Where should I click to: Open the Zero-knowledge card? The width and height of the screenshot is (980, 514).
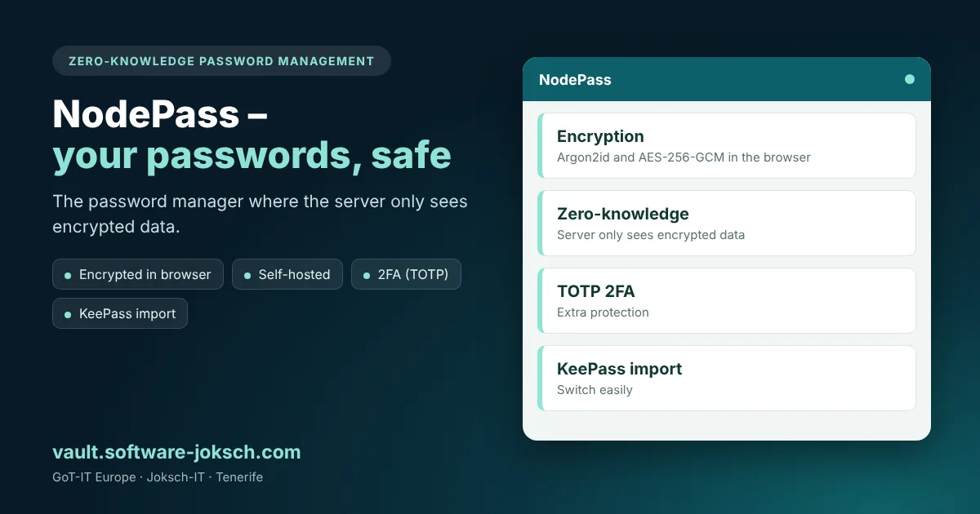[x=727, y=223]
